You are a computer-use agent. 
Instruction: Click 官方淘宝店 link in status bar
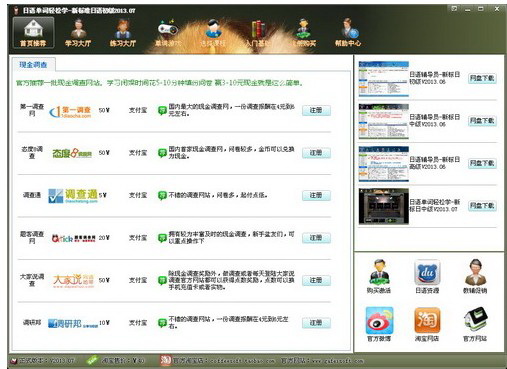[224, 361]
